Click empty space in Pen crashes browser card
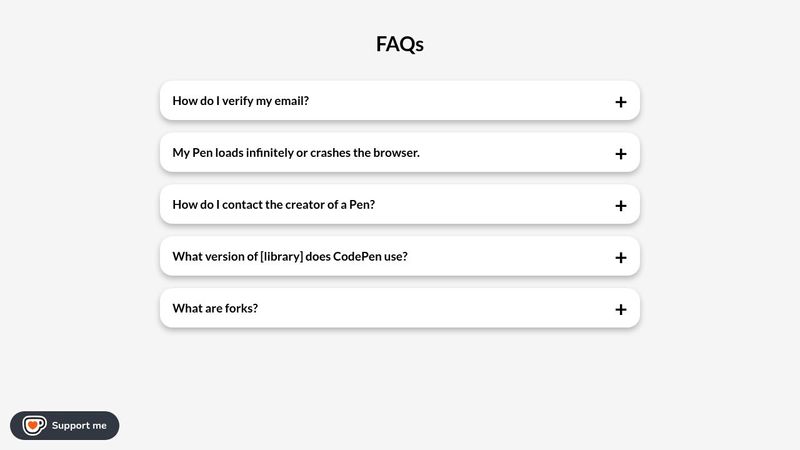The width and height of the screenshot is (800, 450). tap(515, 153)
